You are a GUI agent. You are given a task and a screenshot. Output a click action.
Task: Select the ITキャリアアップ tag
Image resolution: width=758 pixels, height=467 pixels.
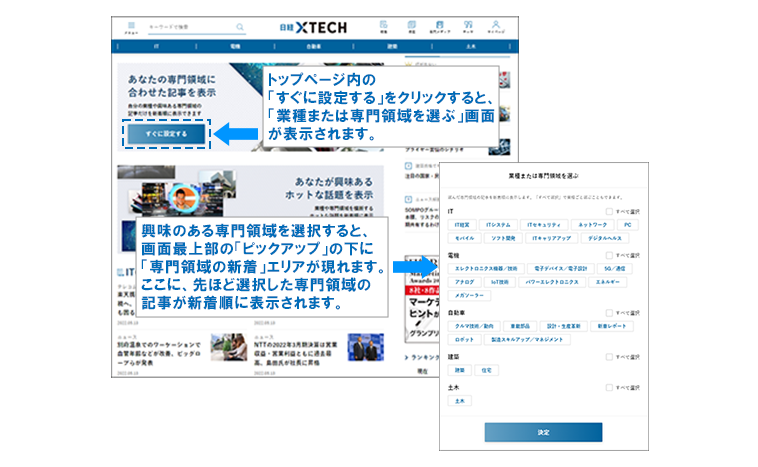(x=551, y=238)
